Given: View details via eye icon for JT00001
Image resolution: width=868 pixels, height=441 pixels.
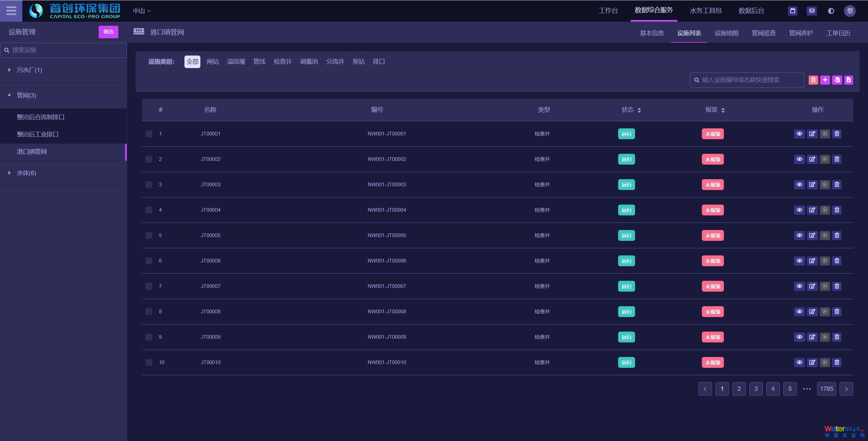Looking at the screenshot, I should (x=799, y=134).
